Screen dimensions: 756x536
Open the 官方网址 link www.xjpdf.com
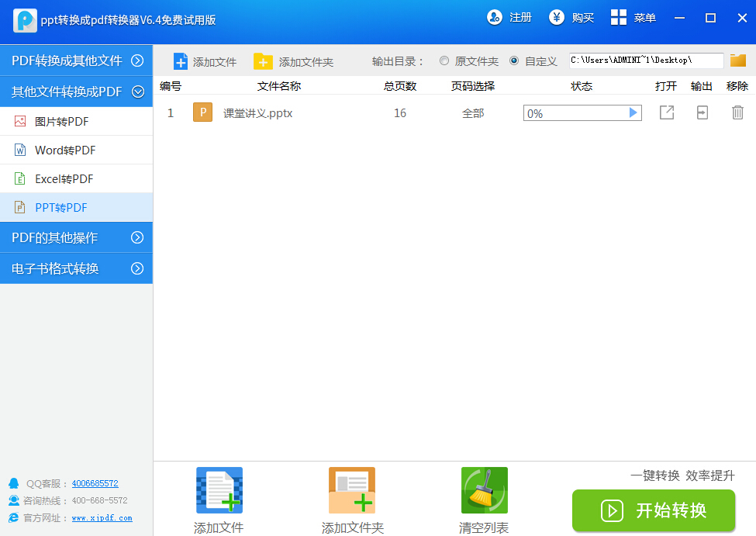point(102,518)
